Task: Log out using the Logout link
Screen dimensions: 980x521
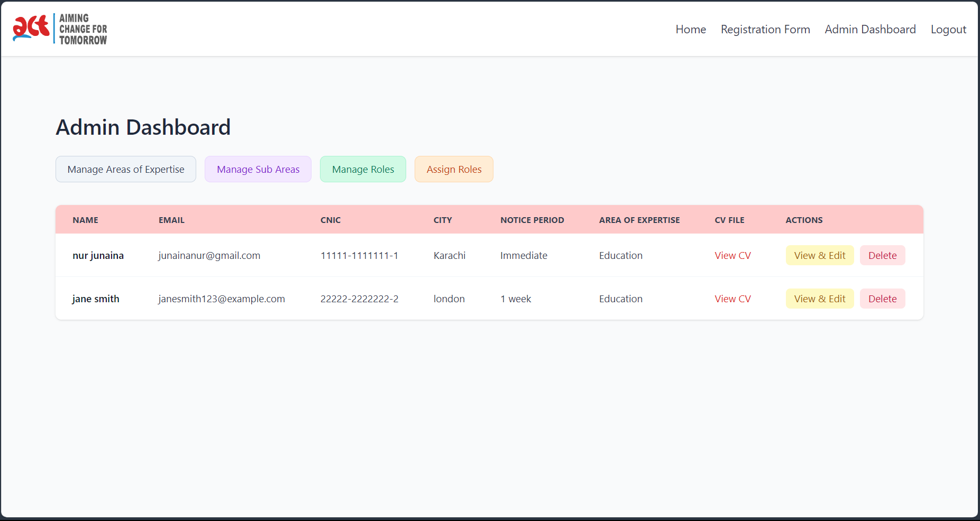Action: [948, 30]
